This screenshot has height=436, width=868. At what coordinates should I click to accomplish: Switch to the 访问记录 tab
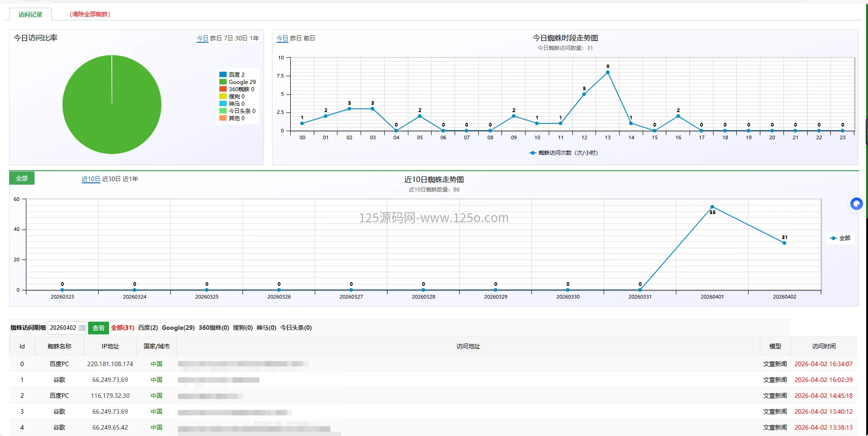click(x=30, y=15)
